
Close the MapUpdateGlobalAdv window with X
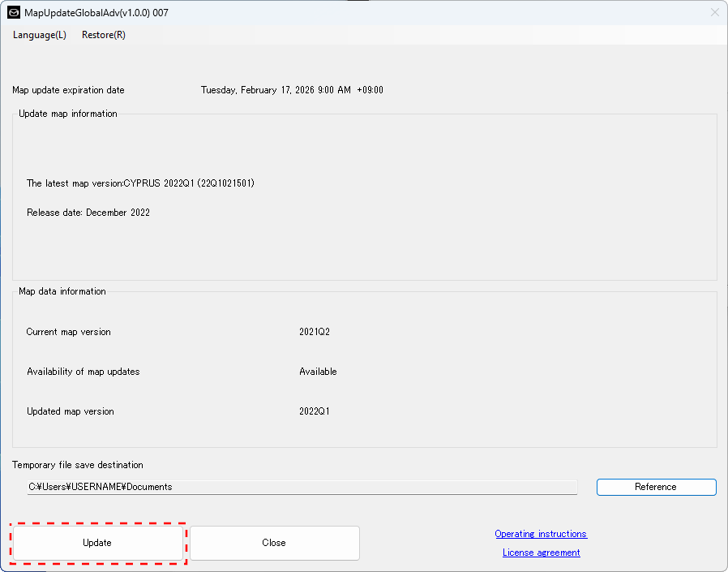[x=714, y=12]
